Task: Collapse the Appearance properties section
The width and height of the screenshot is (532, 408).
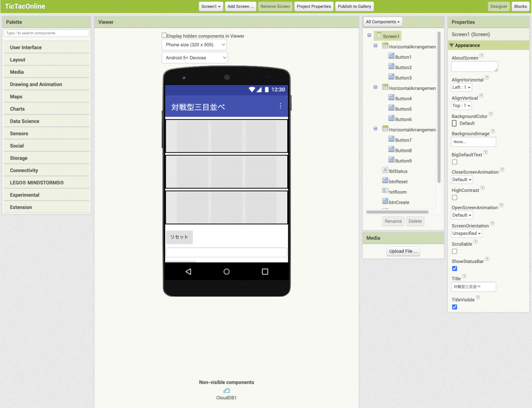Action: [x=451, y=45]
